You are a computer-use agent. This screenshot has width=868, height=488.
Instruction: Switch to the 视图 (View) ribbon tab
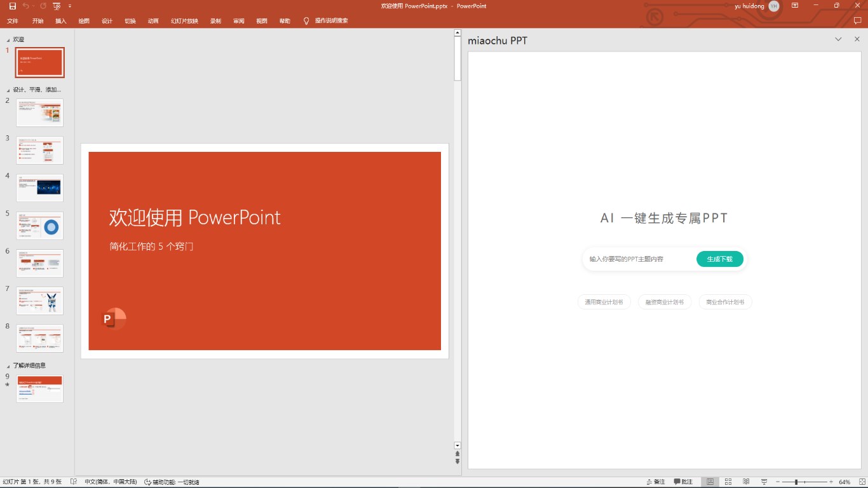262,21
